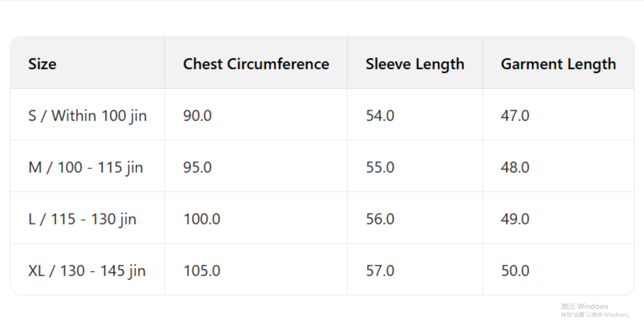Click the 100.0 chest circumference value

tap(202, 219)
